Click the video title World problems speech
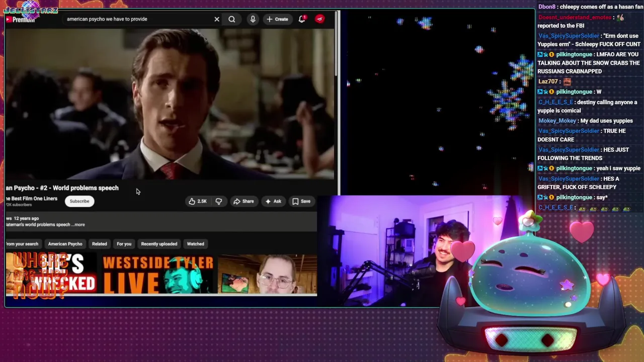 62,188
